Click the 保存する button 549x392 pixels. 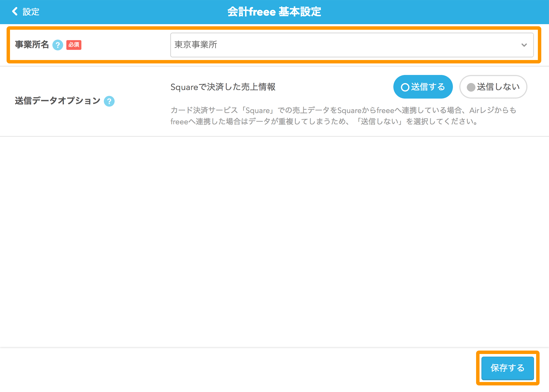[508, 368]
